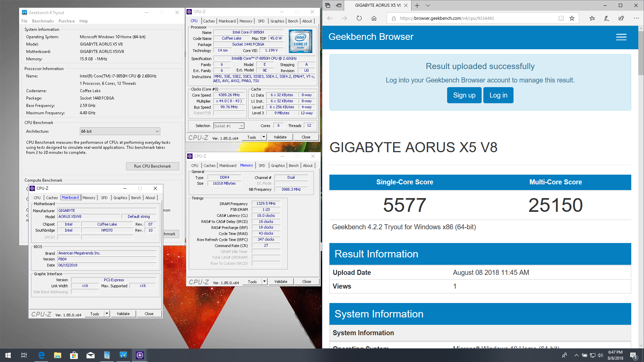The height and width of the screenshot is (362, 644).
Task: Click the BIOS Version value FB04
Action: pos(107,259)
